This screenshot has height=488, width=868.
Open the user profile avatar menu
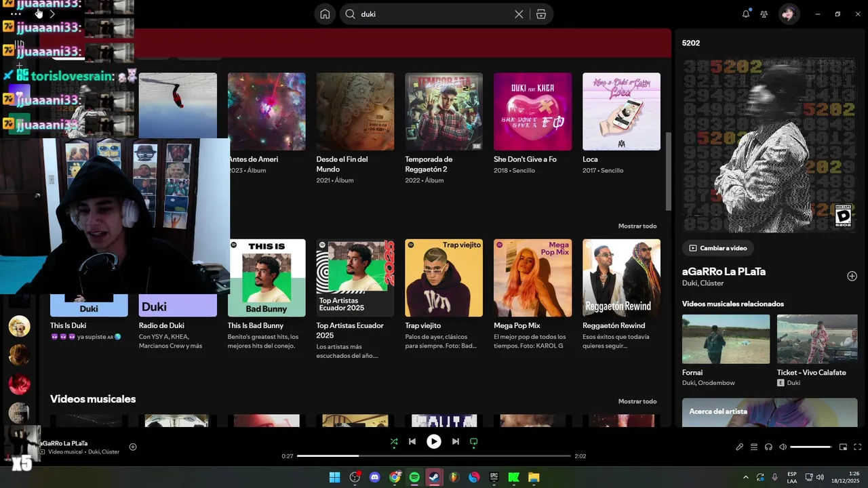(x=789, y=14)
